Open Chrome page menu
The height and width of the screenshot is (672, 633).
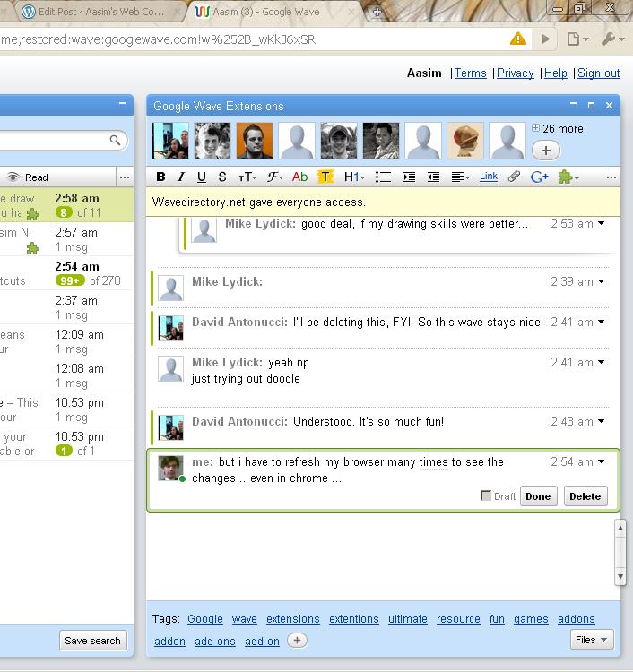point(577,39)
